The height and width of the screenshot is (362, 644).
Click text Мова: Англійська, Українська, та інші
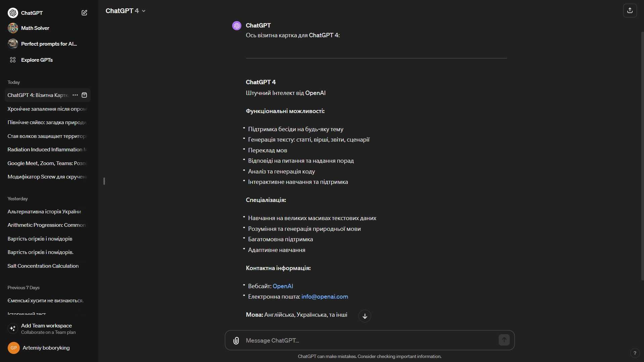(296, 315)
